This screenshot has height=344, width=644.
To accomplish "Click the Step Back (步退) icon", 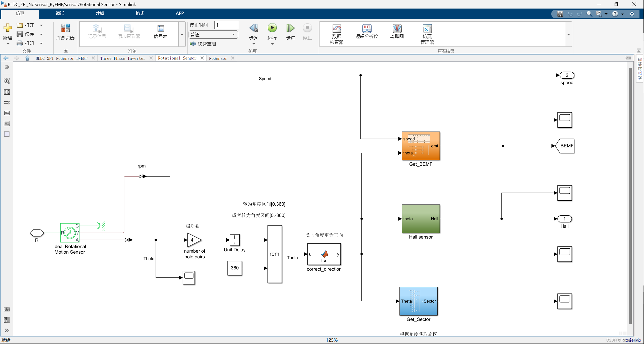I will tap(253, 28).
